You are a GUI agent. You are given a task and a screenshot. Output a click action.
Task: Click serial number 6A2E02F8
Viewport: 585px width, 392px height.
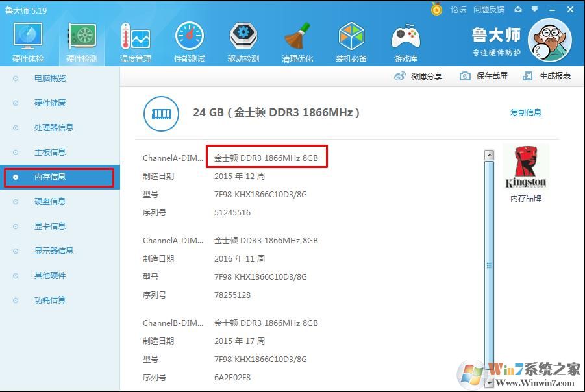click(x=232, y=378)
